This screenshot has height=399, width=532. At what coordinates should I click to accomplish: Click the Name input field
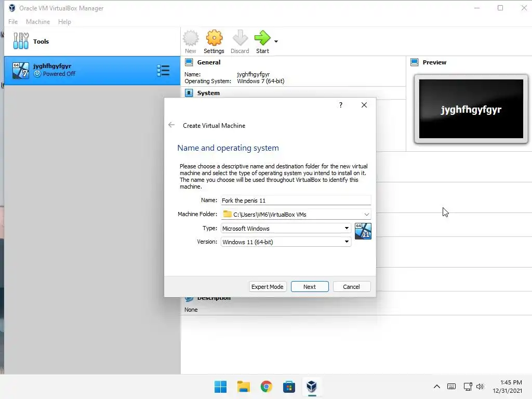296,200
